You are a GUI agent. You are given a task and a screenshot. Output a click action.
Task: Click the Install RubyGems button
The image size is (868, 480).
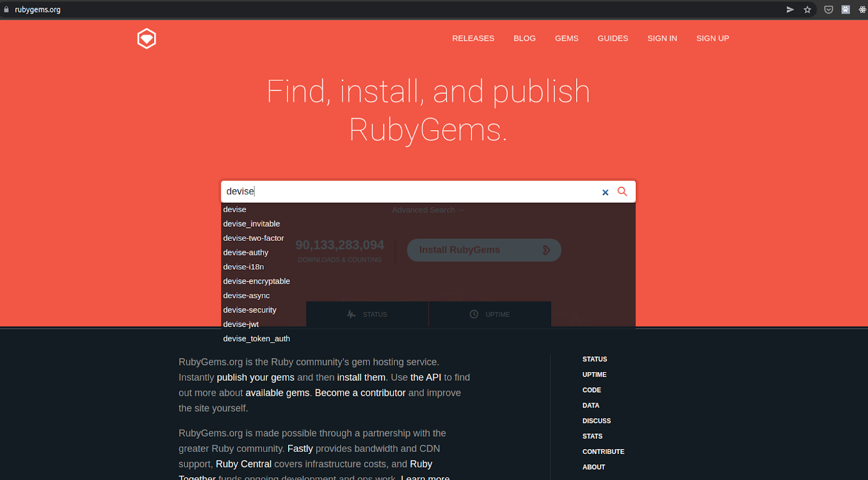tap(484, 250)
